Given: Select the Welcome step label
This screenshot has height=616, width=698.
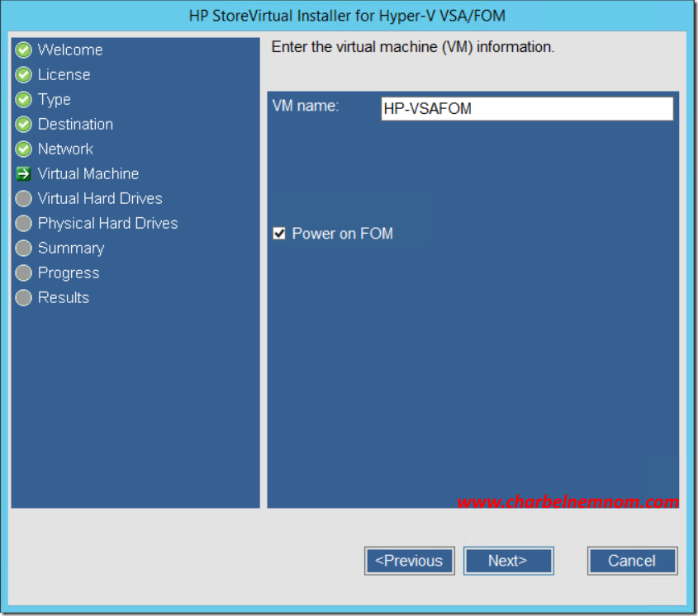Looking at the screenshot, I should click(70, 50).
